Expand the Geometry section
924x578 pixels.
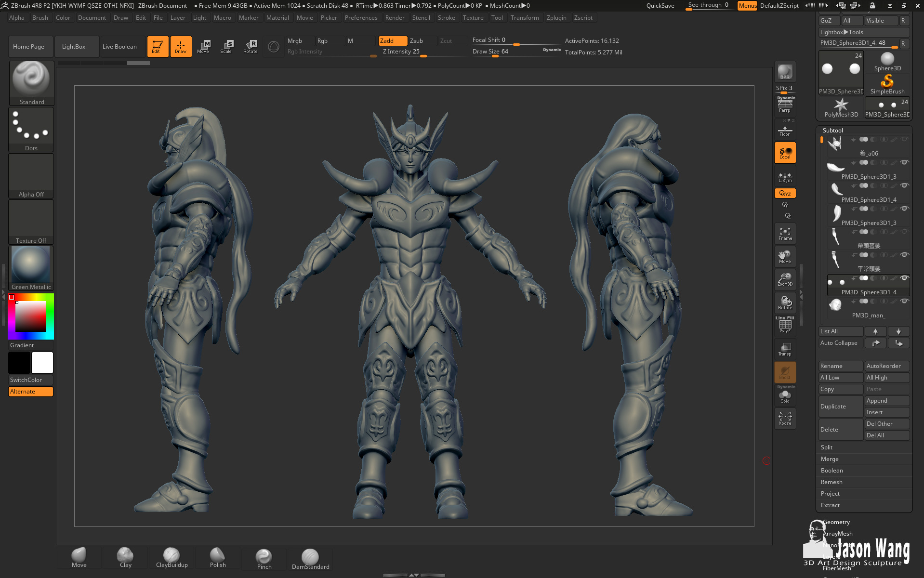tap(836, 522)
